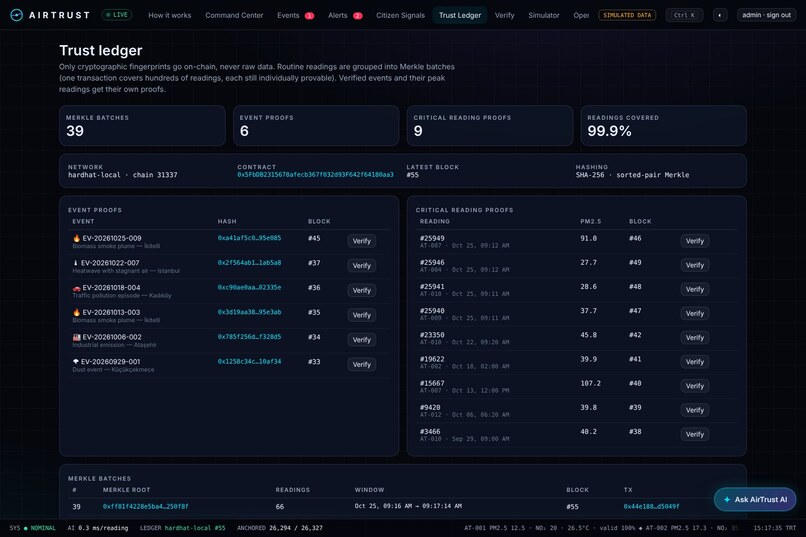Click the SIMULATED DATA badge
This screenshot has width=806, height=537.
click(627, 15)
